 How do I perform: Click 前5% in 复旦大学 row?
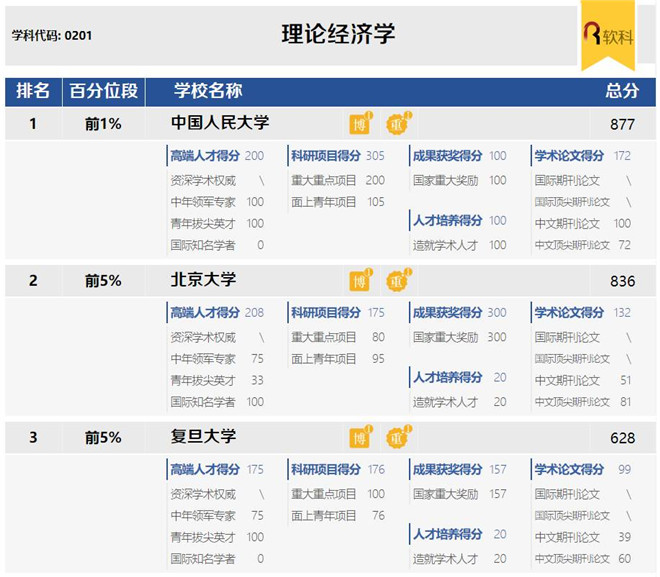point(103,438)
